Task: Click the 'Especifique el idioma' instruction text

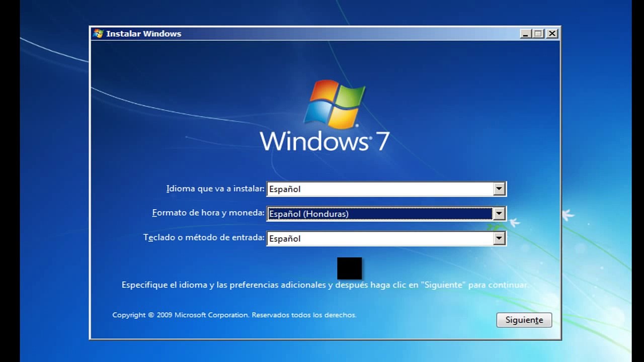Action: tap(325, 285)
